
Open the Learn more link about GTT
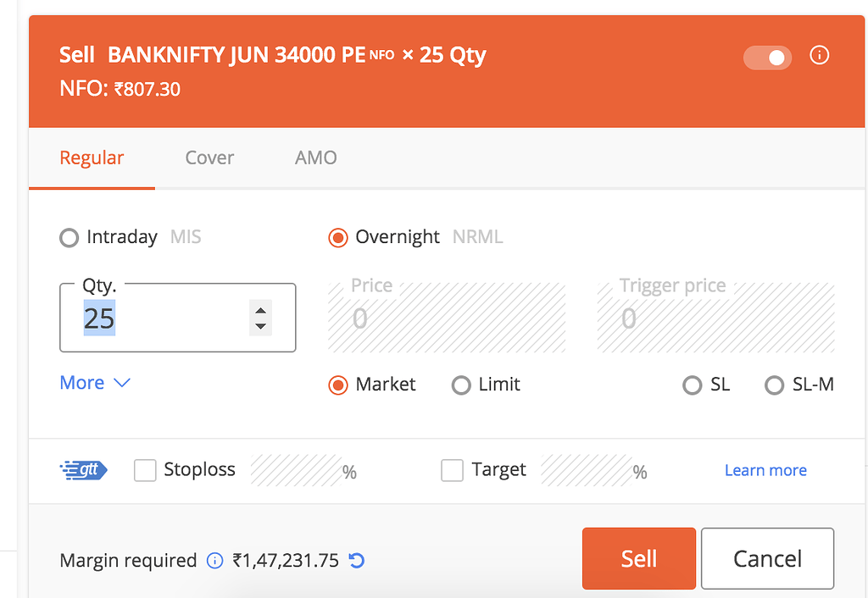(x=765, y=469)
